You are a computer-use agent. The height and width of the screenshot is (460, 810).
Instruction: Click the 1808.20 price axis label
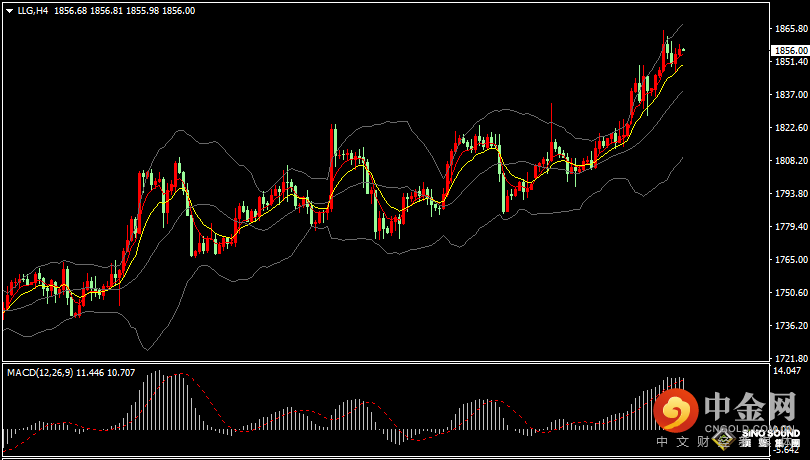tap(790, 161)
